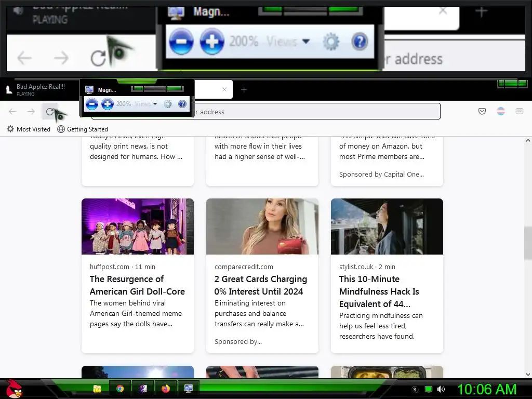This screenshot has height=399, width=532.
Task: Open the volume speaker tray icon
Action: (441, 390)
